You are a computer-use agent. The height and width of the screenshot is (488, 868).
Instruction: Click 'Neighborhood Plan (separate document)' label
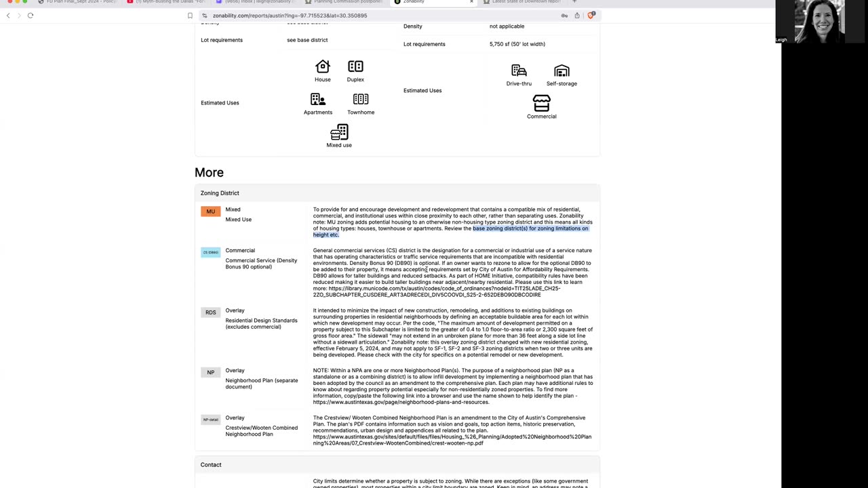click(x=261, y=384)
